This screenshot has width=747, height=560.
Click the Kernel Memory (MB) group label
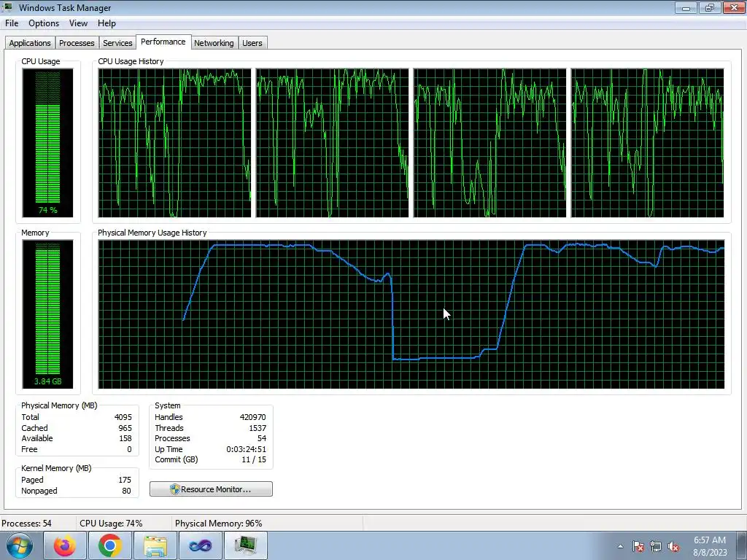pyautogui.click(x=56, y=469)
